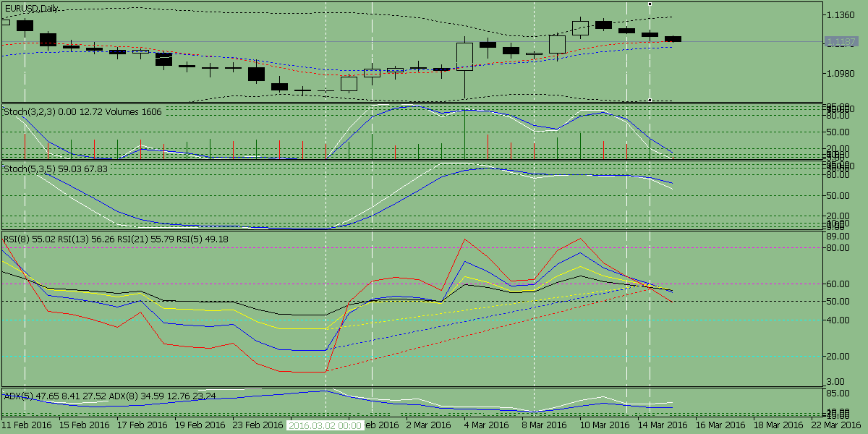
Task: Click the 89.00 value on RSI scale
Action: [839, 237]
